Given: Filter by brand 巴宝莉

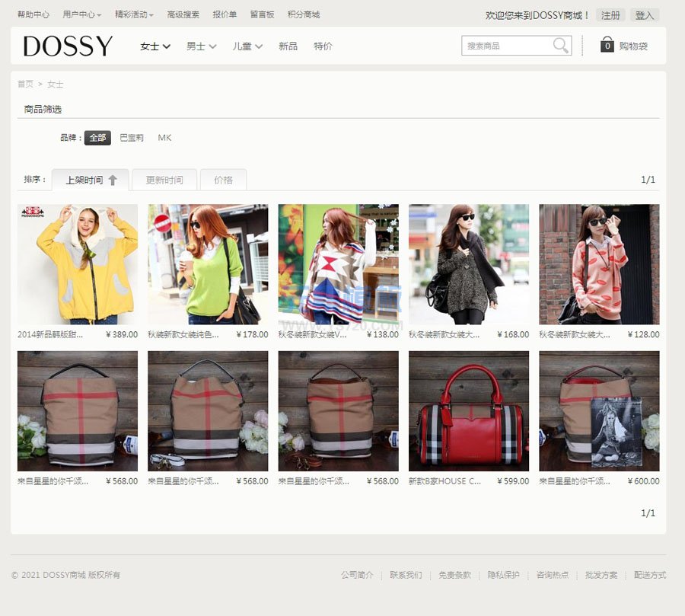Looking at the screenshot, I should [132, 138].
